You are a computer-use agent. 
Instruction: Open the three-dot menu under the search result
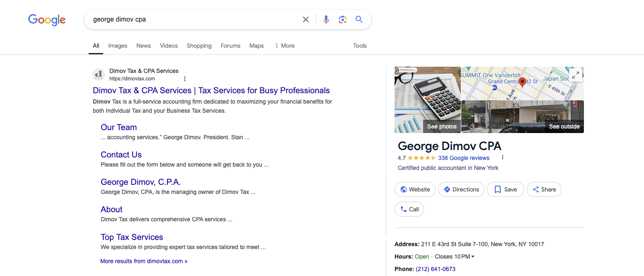[185, 78]
